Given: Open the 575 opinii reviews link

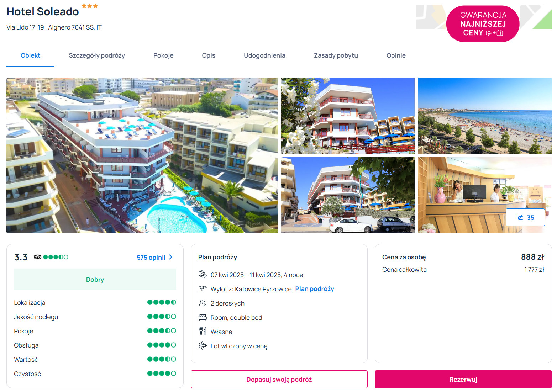Looking at the screenshot, I should (x=151, y=257).
